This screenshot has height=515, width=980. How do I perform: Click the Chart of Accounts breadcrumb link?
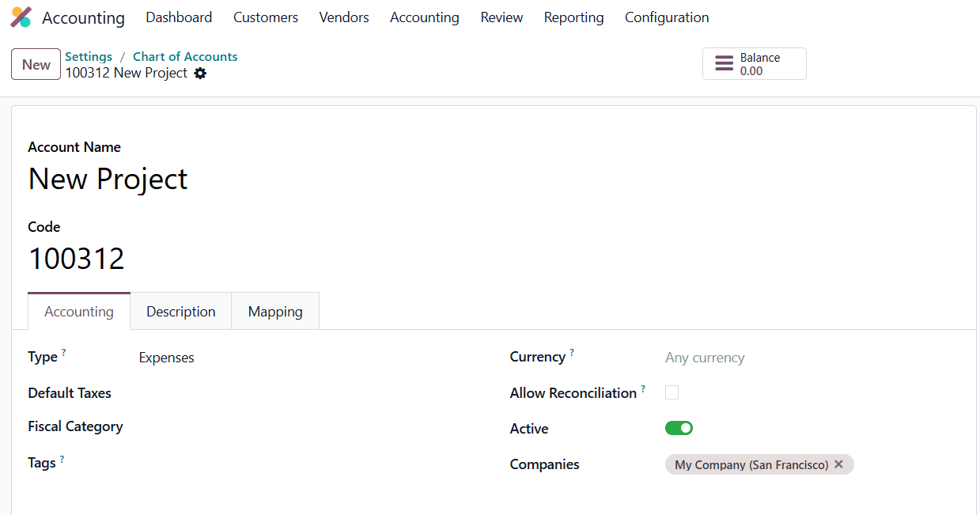click(184, 56)
